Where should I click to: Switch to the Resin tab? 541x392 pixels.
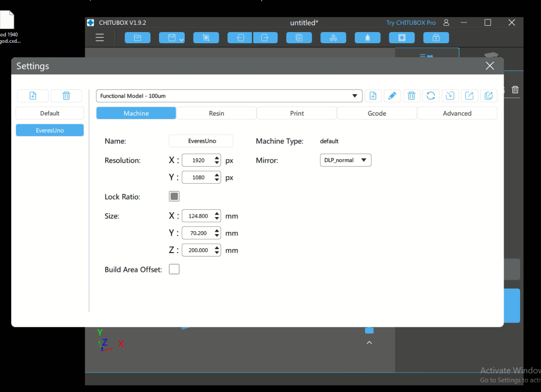[216, 113]
